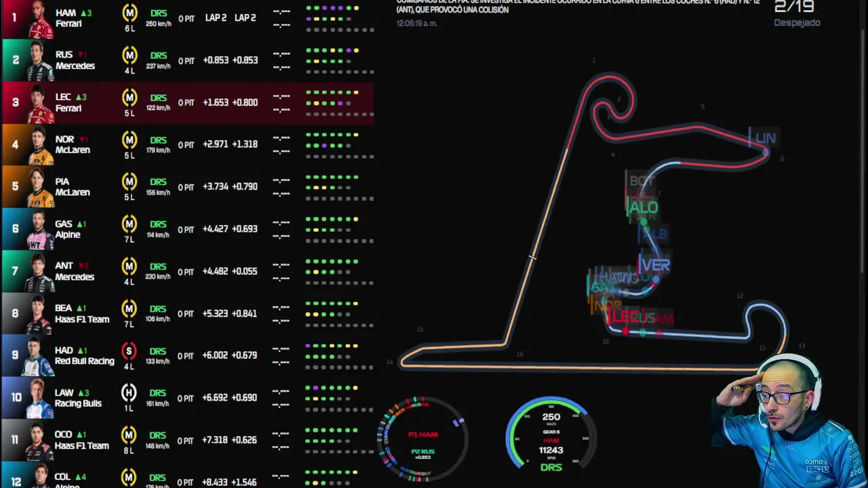The width and height of the screenshot is (868, 488).
Task: Select Ocon's driver portrait
Action: [40, 441]
